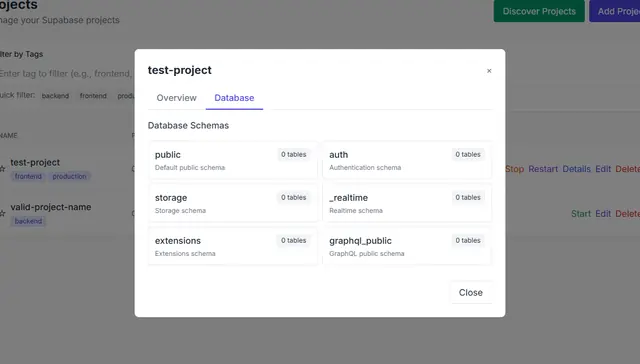Click Restart for test-project
This screenshot has width=640, height=364.
pyautogui.click(x=543, y=169)
